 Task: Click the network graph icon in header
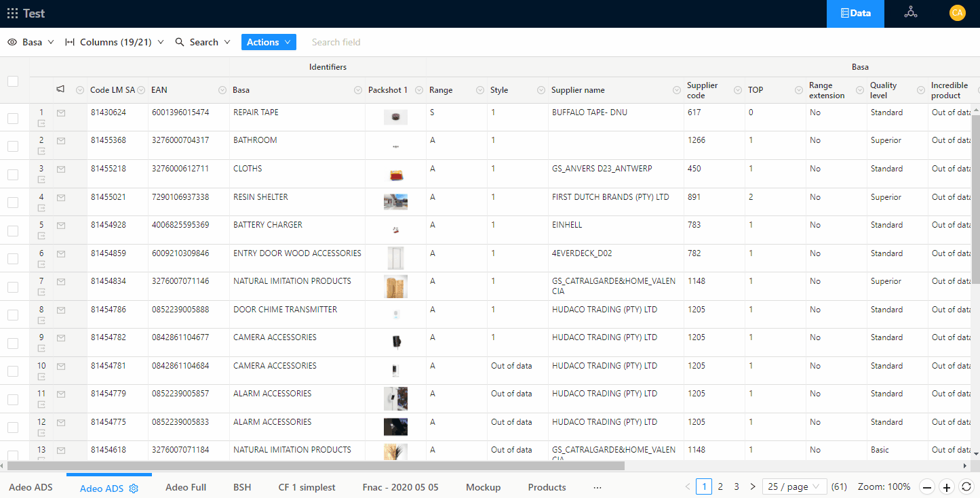click(910, 13)
